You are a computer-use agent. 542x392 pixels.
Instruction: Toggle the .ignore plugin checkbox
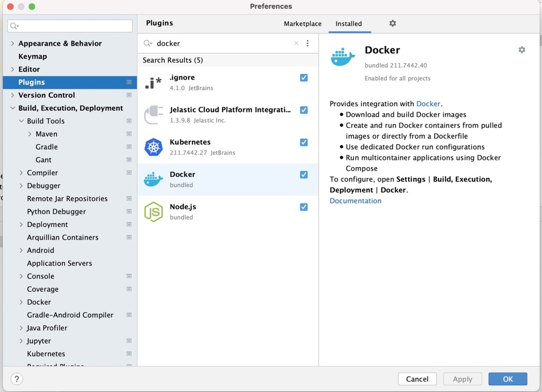point(304,78)
